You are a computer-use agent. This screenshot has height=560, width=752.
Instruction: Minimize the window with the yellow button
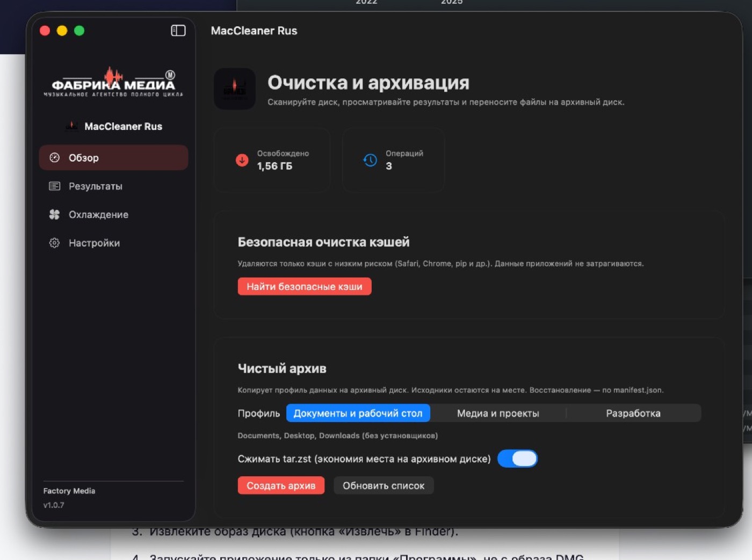click(62, 31)
